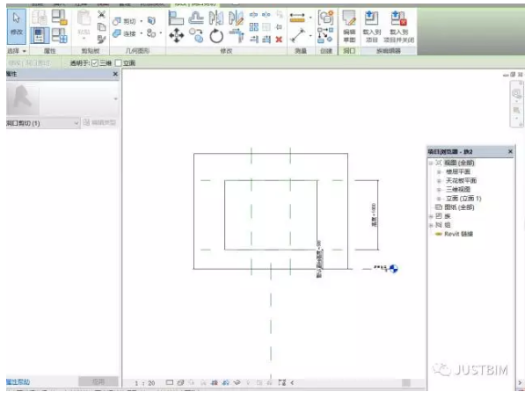Click the 1 : 20 view scale
This screenshot has height=399, width=532.
144,383
